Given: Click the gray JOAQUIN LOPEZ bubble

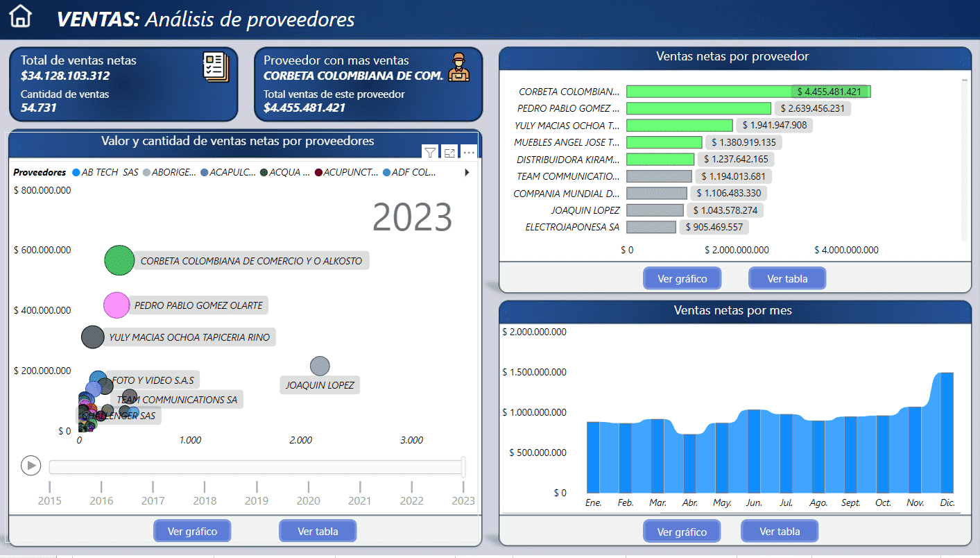Looking at the screenshot, I should (x=320, y=366).
